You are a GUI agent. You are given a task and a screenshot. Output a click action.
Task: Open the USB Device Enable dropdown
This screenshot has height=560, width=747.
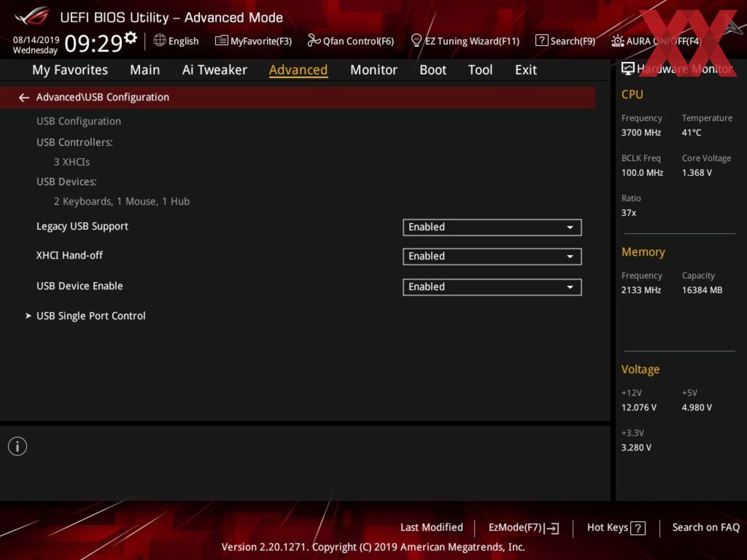coord(492,287)
